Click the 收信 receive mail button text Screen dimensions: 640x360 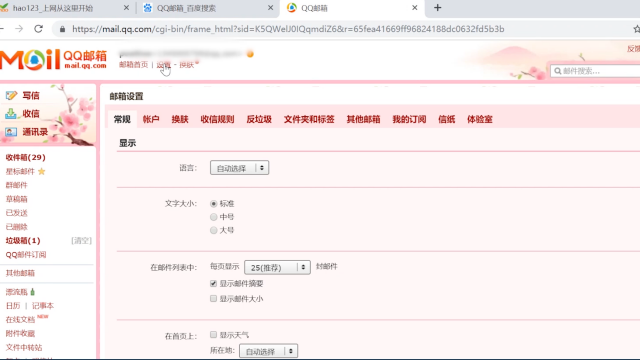31,113
